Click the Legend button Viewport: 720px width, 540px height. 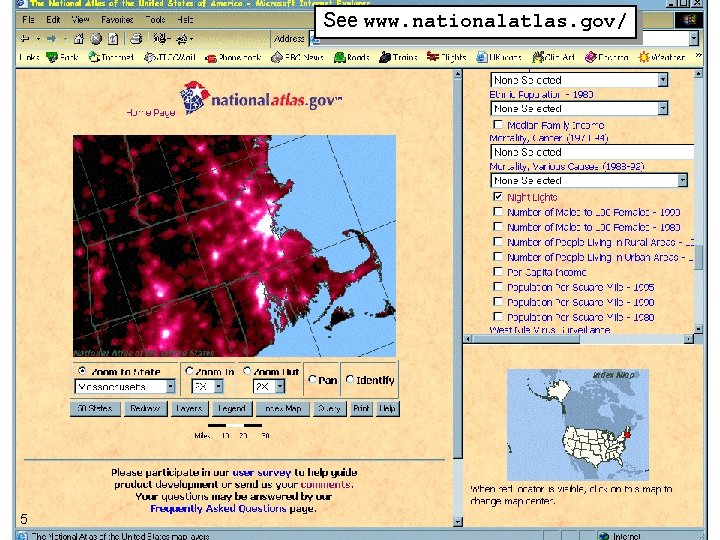pyautogui.click(x=232, y=408)
